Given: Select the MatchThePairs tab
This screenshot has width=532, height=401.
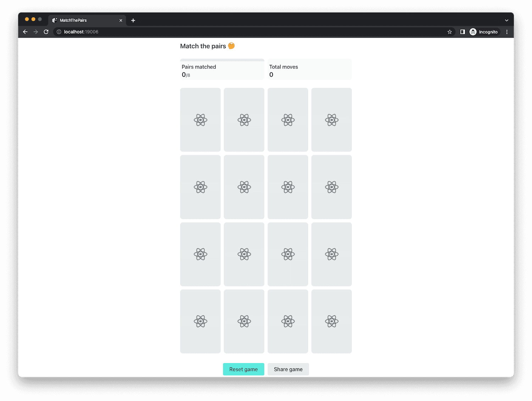Looking at the screenshot, I should (x=87, y=20).
